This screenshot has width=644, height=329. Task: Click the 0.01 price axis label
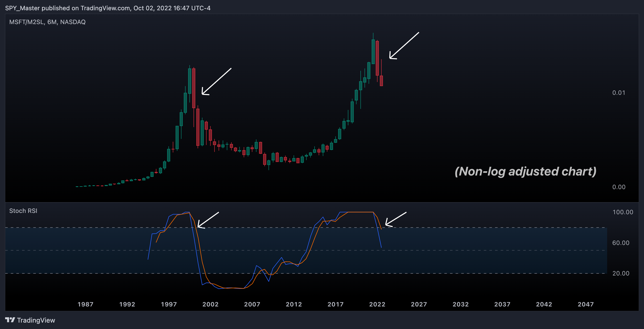[x=619, y=93]
